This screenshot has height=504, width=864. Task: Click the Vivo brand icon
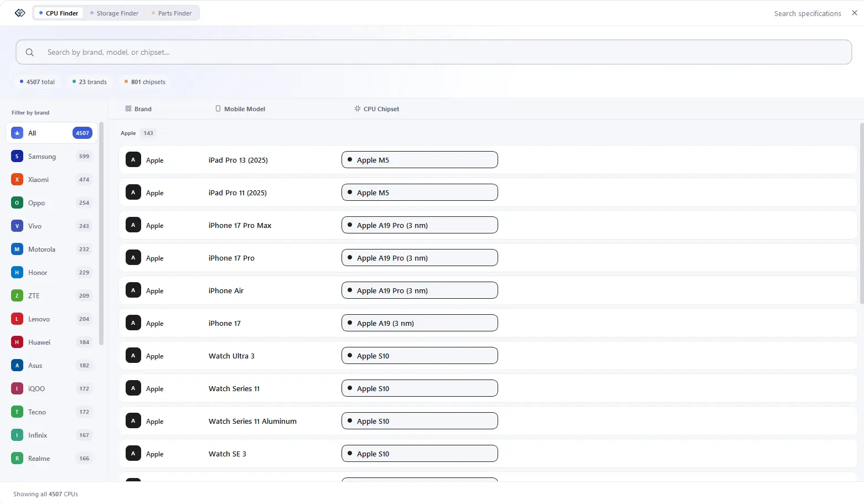click(x=17, y=226)
